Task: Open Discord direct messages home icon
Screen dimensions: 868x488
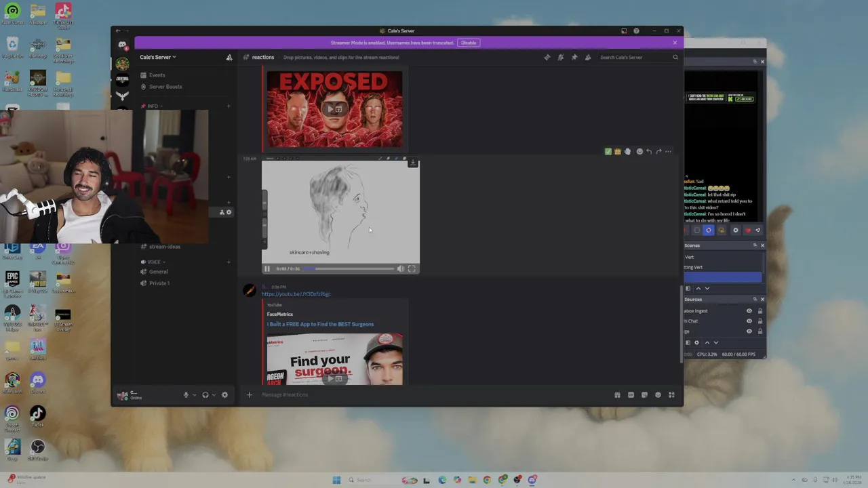Action: (122, 45)
